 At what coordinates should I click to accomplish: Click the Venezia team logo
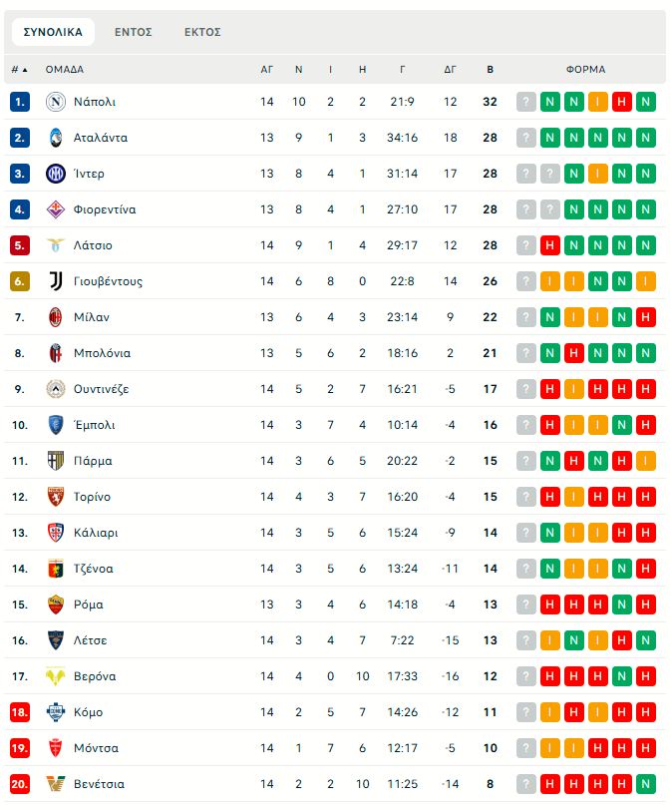click(x=56, y=784)
